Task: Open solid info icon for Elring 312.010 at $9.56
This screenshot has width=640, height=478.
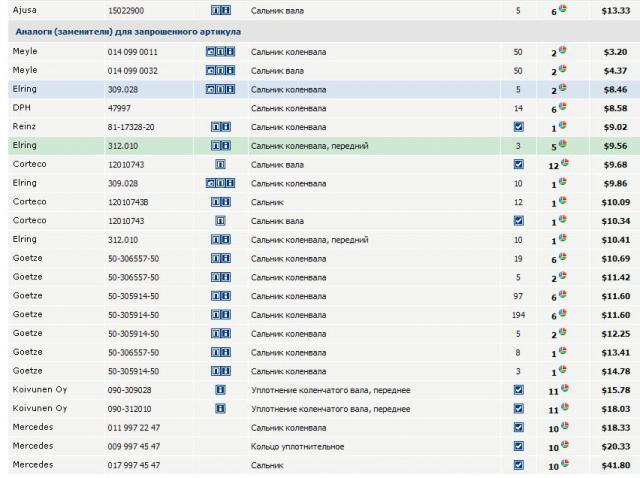Action: 226,146
